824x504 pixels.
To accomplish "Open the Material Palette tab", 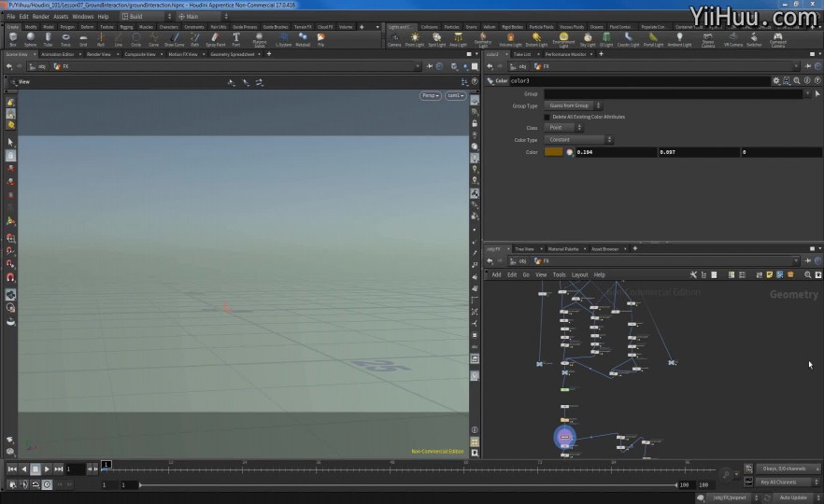I will coord(562,249).
